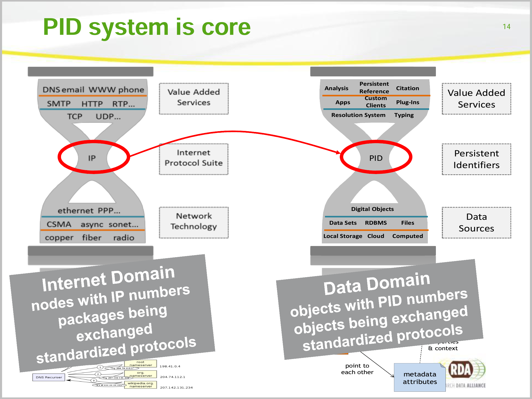Select the 'HTTP' protocol label

(92, 104)
